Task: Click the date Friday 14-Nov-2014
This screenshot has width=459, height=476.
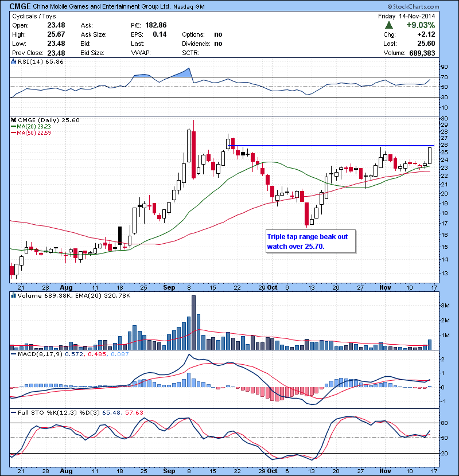Action: pyautogui.click(x=406, y=17)
